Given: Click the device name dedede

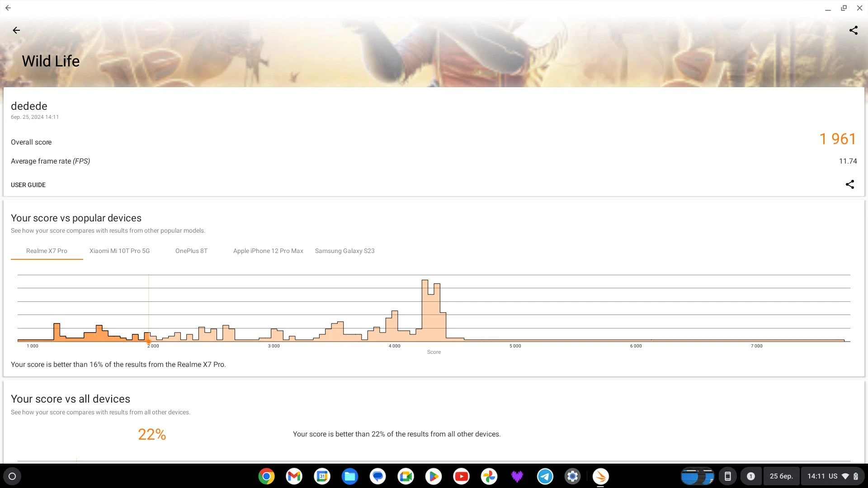Looking at the screenshot, I should (29, 106).
